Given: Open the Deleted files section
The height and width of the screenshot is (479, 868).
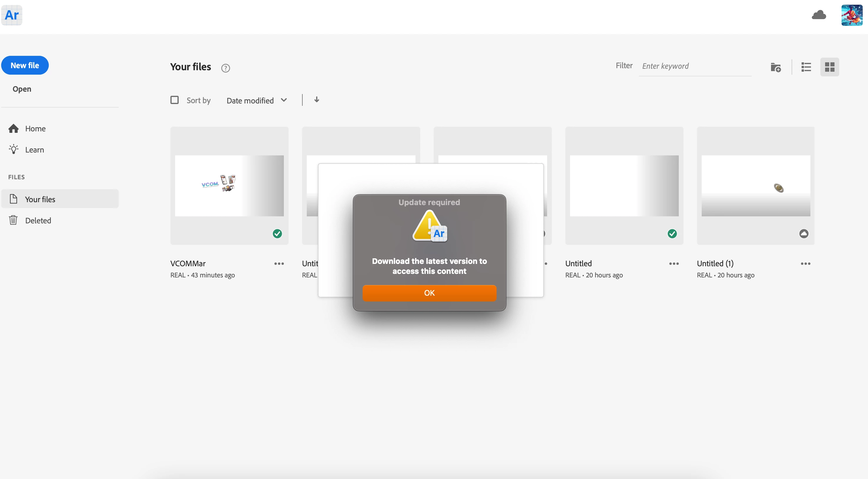Looking at the screenshot, I should coord(38,220).
